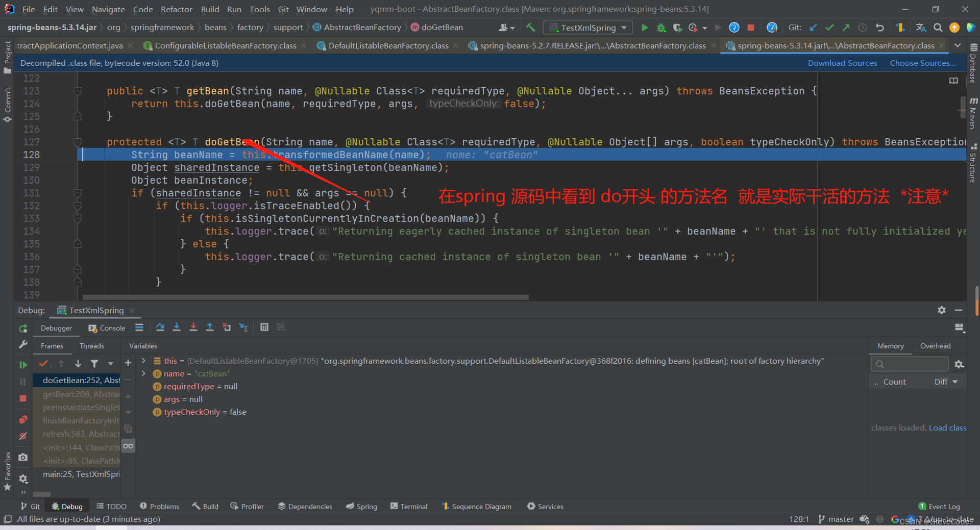Force Step Into with the red arrow
The height and width of the screenshot is (530, 980).
click(x=193, y=327)
